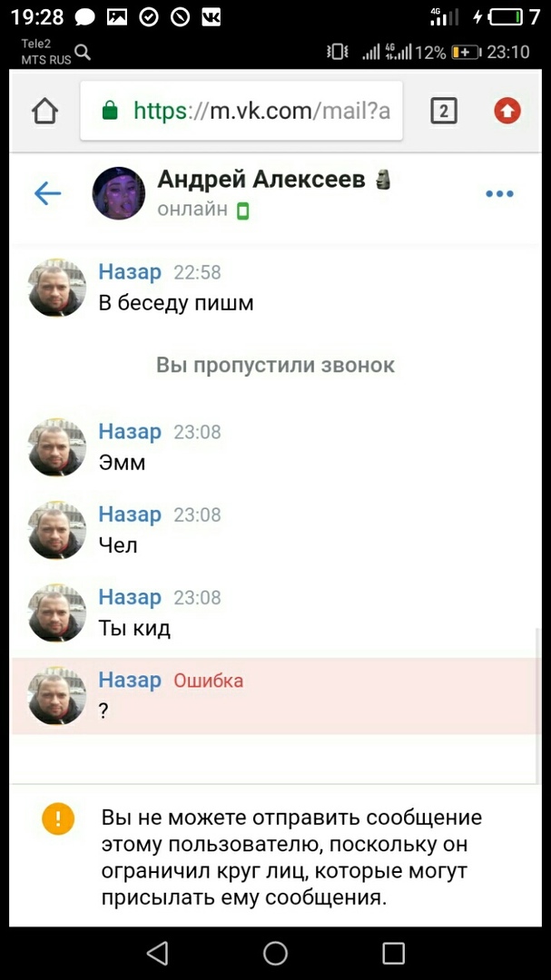Open the Андрей Алексеев name link

261,180
